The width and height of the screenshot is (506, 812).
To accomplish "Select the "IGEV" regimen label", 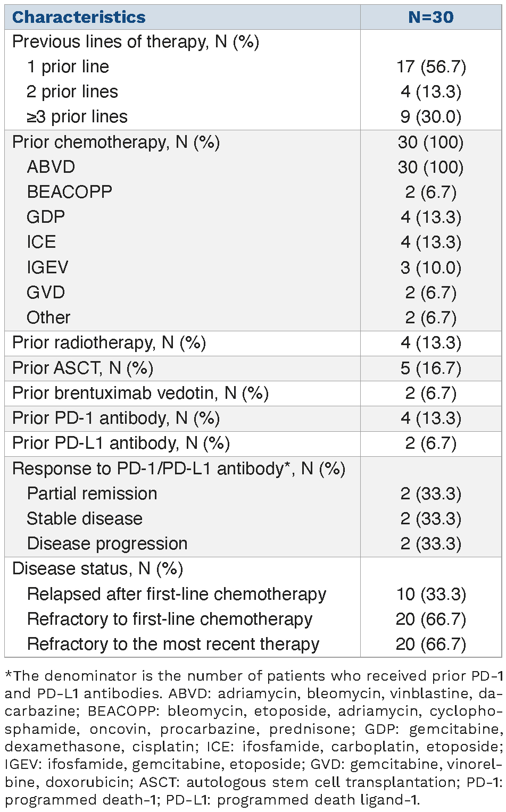I will (x=48, y=267).
